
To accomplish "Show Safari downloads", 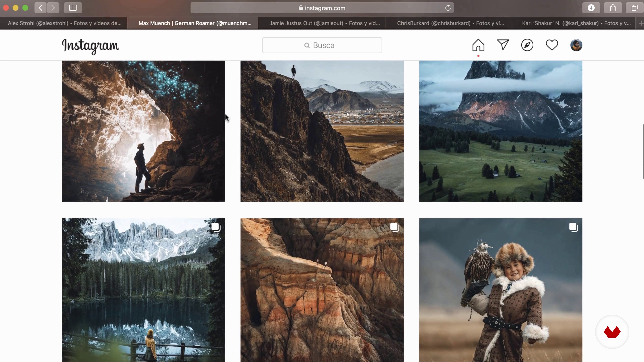I will pos(591,8).
